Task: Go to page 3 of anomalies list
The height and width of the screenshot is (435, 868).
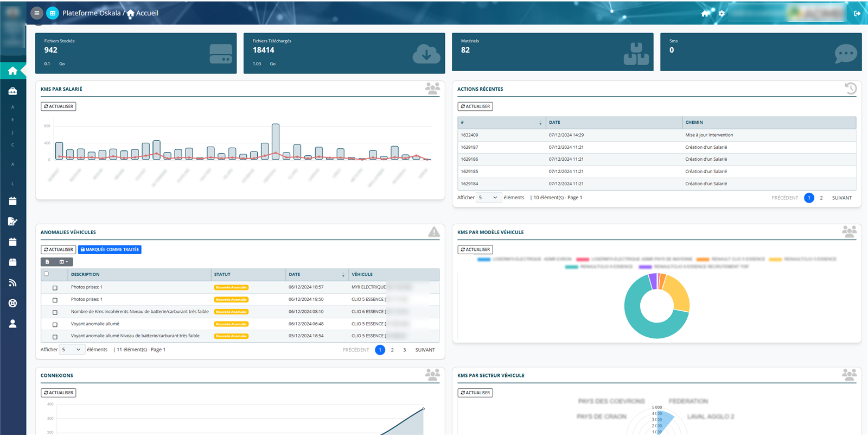Action: click(404, 350)
